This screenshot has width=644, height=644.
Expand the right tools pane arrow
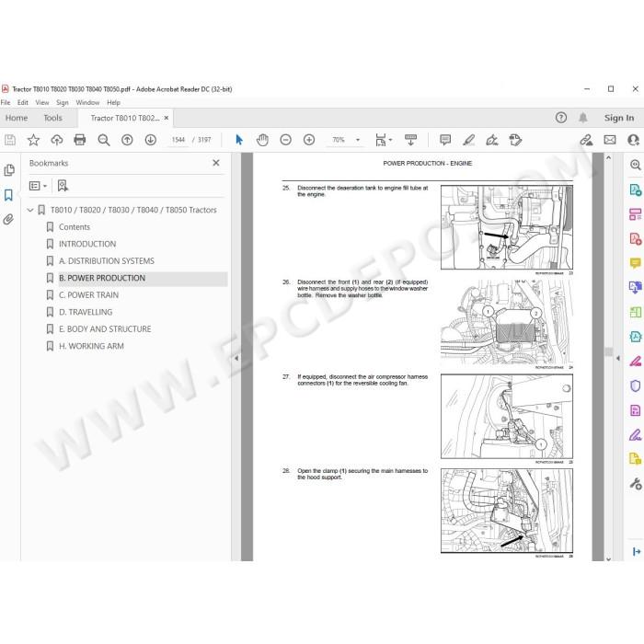point(617,358)
